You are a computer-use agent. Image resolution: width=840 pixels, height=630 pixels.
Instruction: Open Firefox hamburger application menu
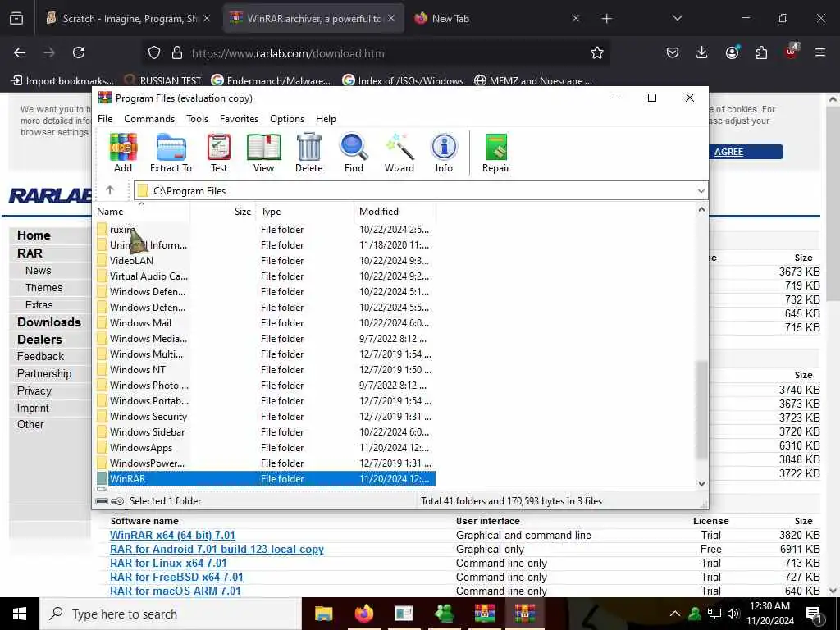[820, 52]
